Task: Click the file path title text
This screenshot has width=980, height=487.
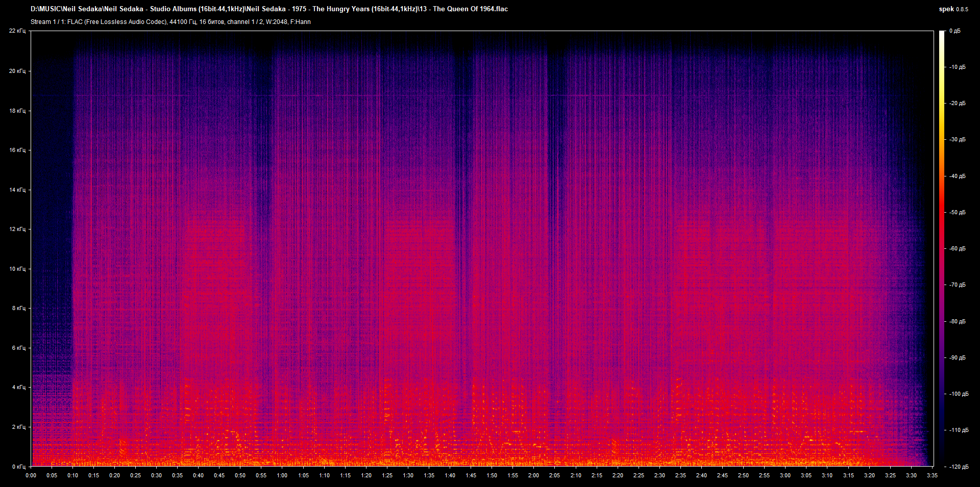Action: (269, 9)
